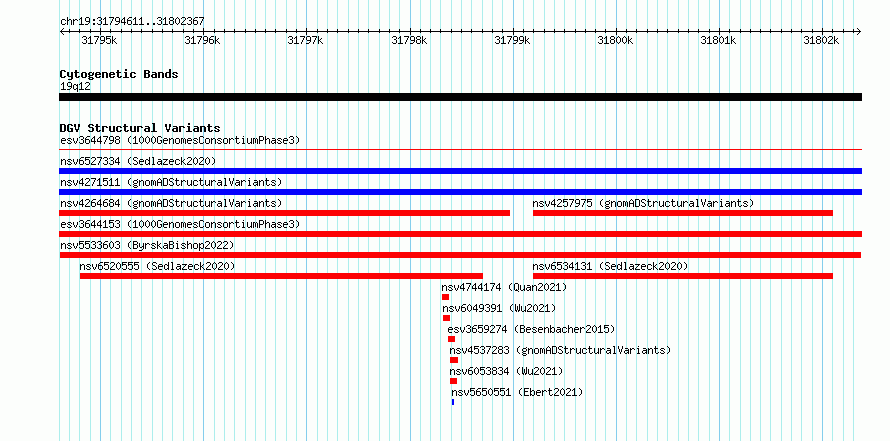
Task: Click the blue nsv4271511 variant bar
Action: (460, 192)
